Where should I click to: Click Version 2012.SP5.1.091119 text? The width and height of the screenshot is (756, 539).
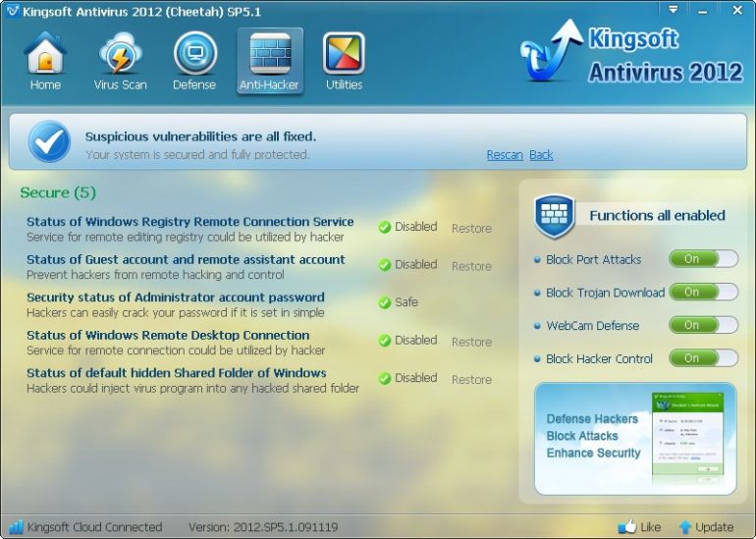coord(263,527)
